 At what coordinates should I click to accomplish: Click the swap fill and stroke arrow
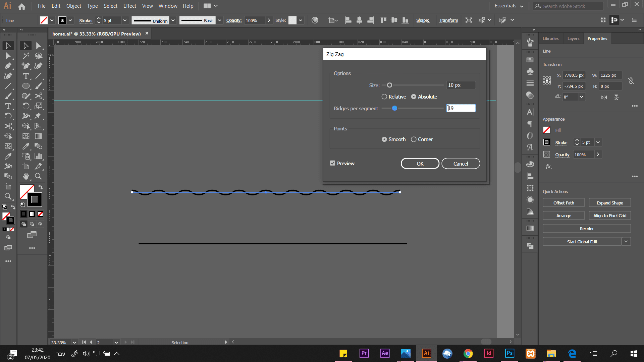coord(41,187)
